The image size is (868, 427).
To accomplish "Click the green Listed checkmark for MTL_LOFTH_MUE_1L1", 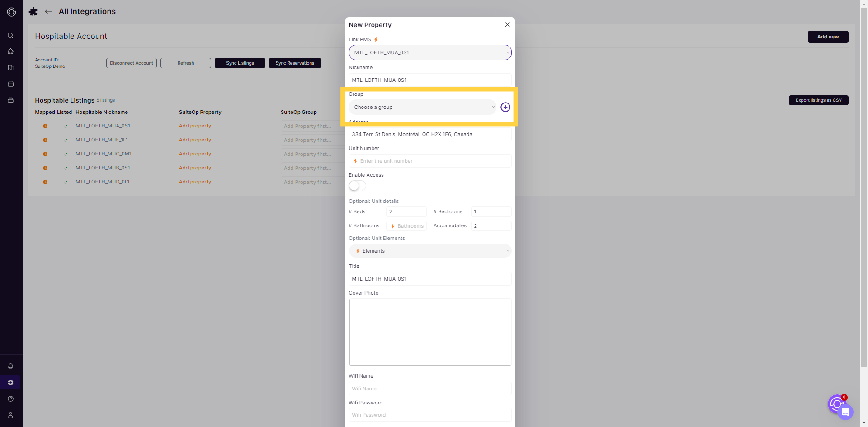I will pos(65,140).
